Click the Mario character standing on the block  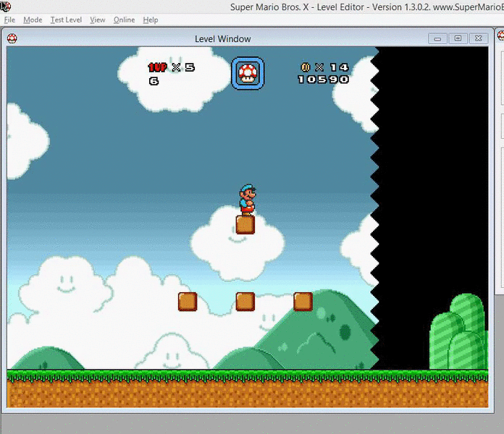tap(248, 200)
